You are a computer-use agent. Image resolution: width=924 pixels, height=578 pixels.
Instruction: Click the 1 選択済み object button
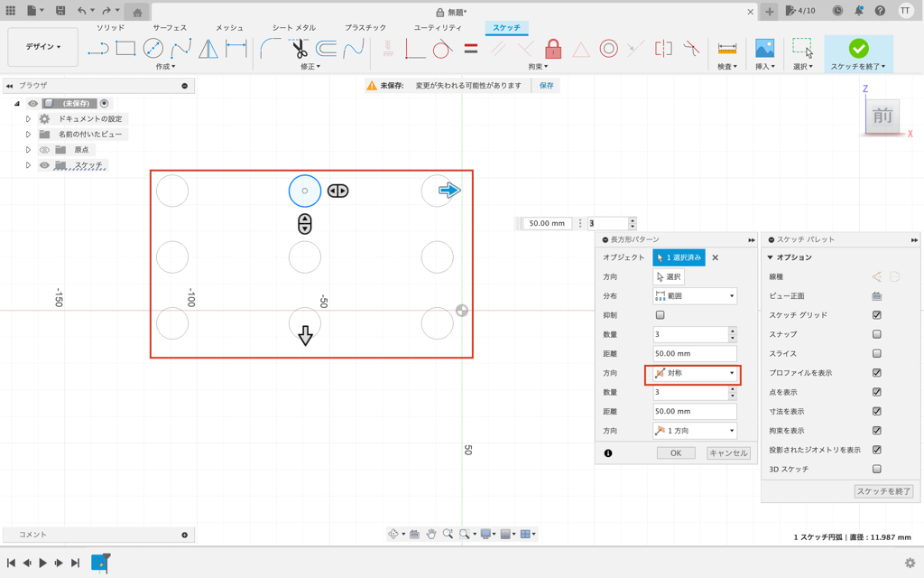pos(679,257)
